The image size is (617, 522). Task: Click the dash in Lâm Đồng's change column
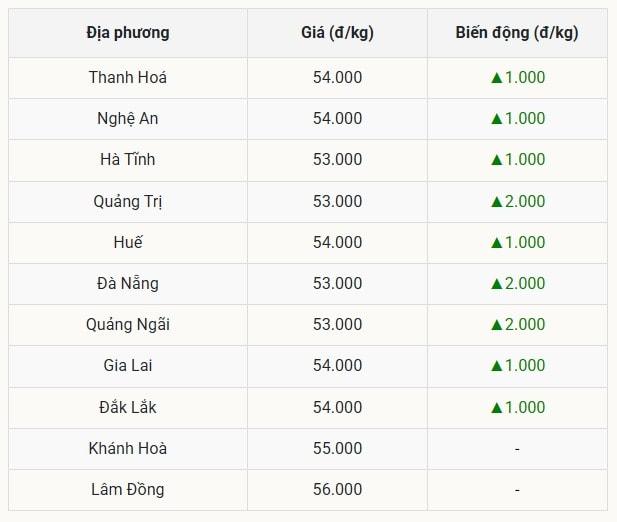tap(517, 490)
